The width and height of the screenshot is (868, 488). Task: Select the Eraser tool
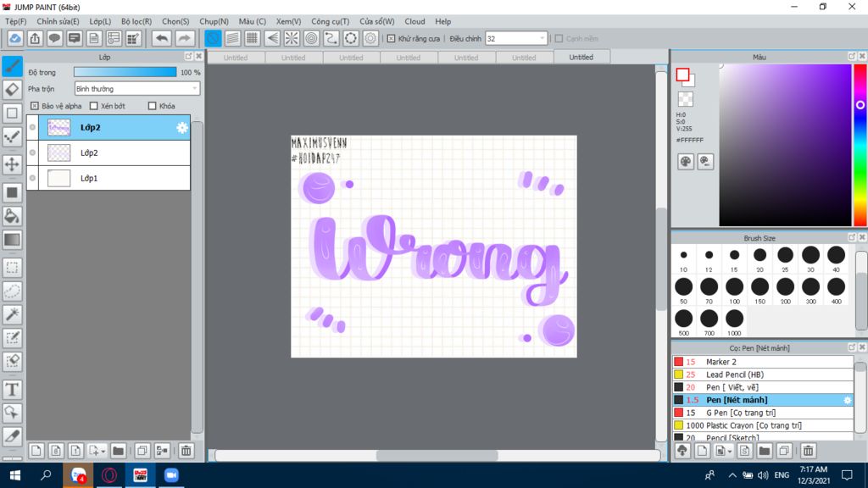tap(12, 90)
